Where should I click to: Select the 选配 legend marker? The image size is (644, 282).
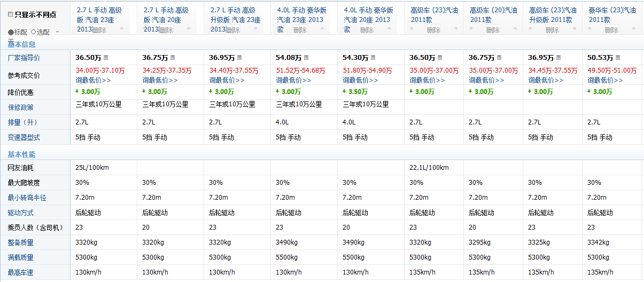[34, 32]
